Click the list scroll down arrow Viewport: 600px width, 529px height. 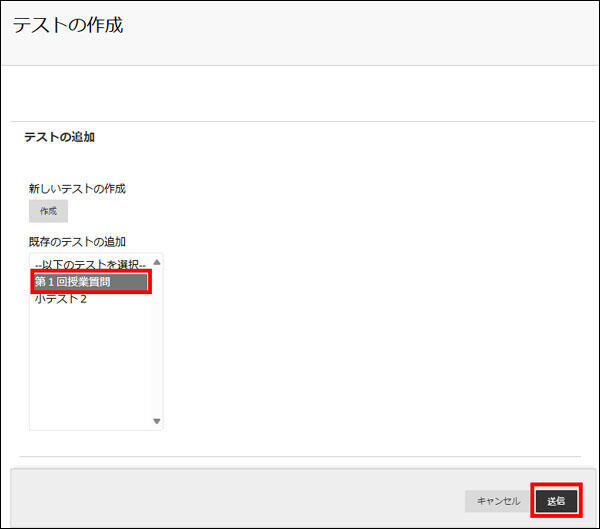pyautogui.click(x=157, y=421)
